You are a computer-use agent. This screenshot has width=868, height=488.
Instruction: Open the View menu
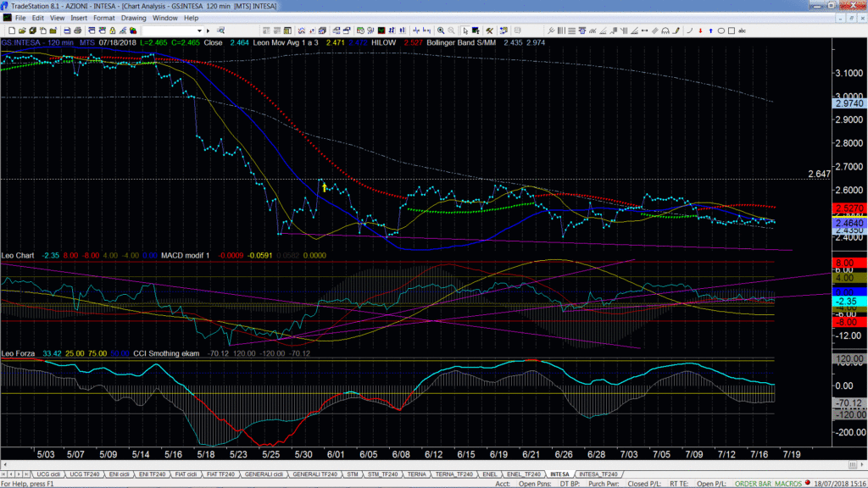tap(57, 19)
